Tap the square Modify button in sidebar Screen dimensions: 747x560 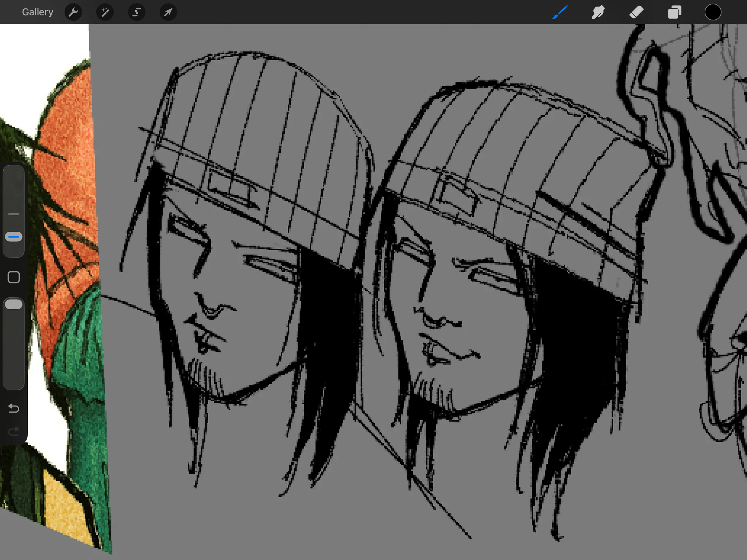14,277
